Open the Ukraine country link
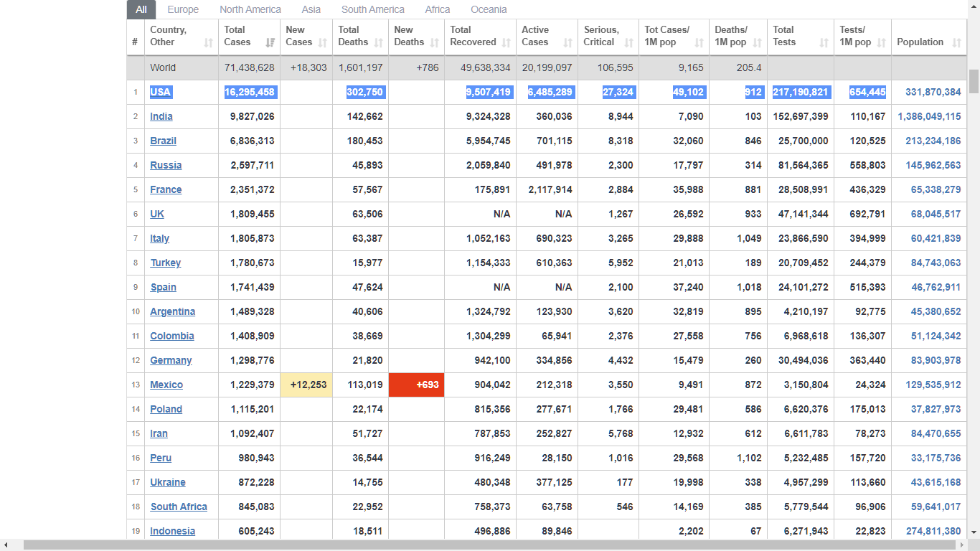The image size is (980, 551). (168, 482)
